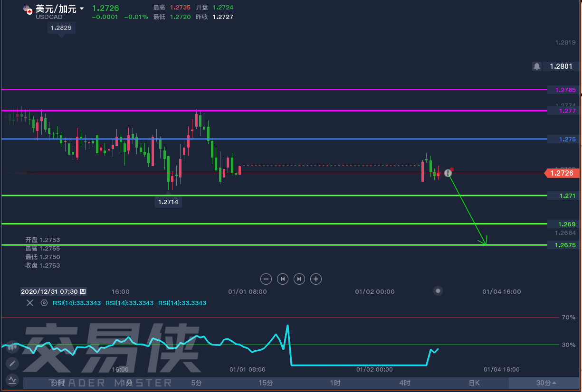Click the alert price label 1.2801
Viewport: 582px width, 392px height.
coord(561,66)
